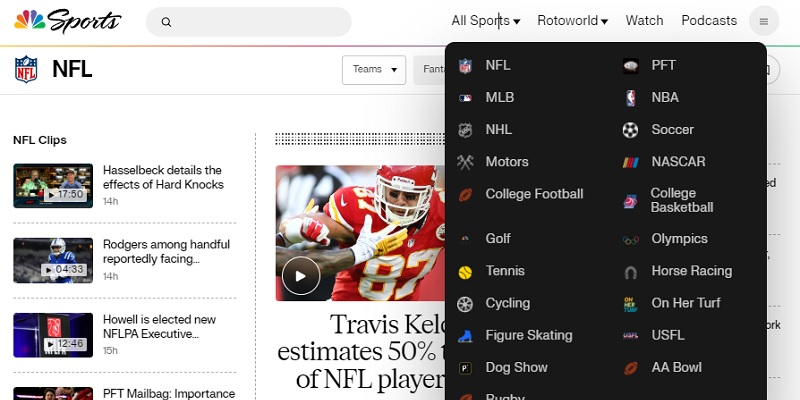Click the NASCAR stripes icon
Image resolution: width=800 pixels, height=400 pixels.
631,162
